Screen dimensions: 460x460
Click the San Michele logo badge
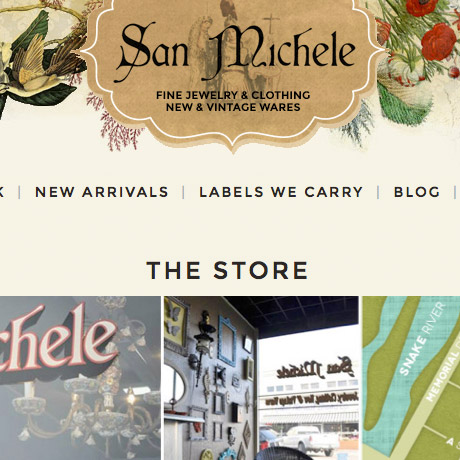tap(233, 72)
